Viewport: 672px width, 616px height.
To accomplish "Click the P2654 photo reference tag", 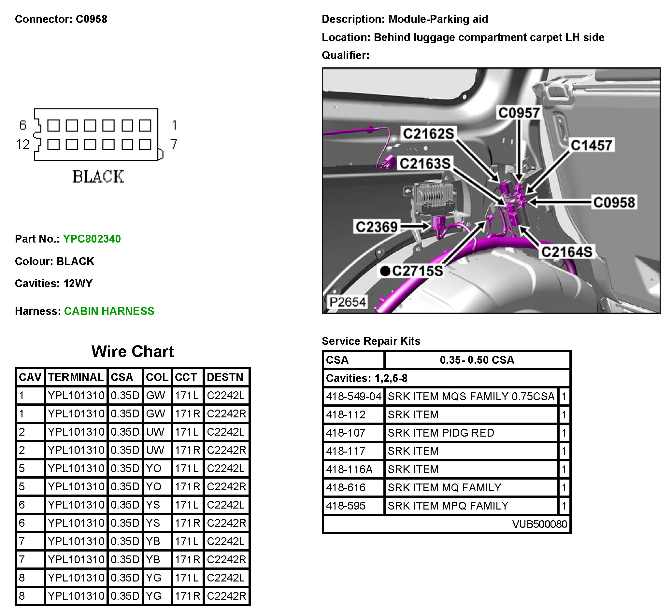I will (347, 302).
